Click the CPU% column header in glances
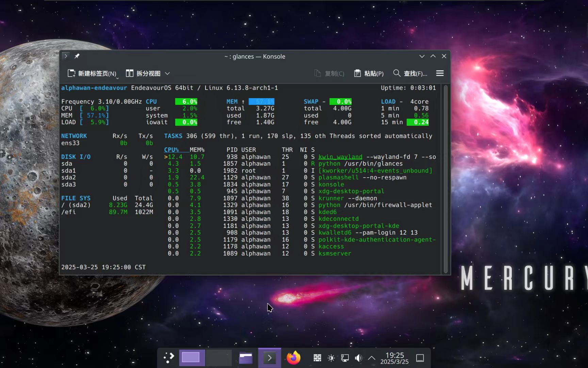588x368 pixels. click(171, 150)
